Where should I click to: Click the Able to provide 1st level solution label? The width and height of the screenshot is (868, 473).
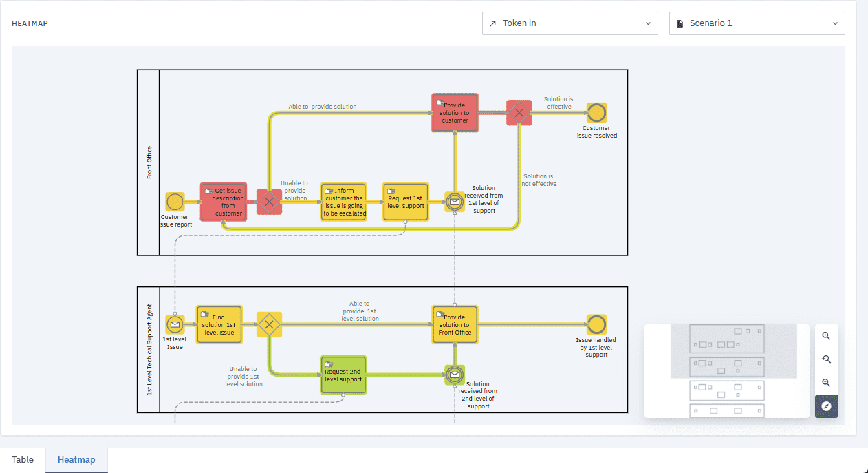coord(360,311)
